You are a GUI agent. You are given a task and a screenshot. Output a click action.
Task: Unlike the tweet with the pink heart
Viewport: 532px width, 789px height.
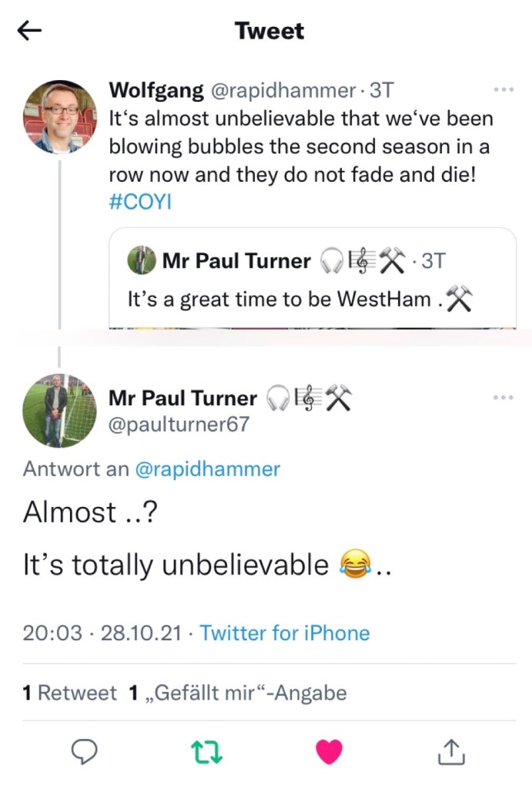(329, 750)
